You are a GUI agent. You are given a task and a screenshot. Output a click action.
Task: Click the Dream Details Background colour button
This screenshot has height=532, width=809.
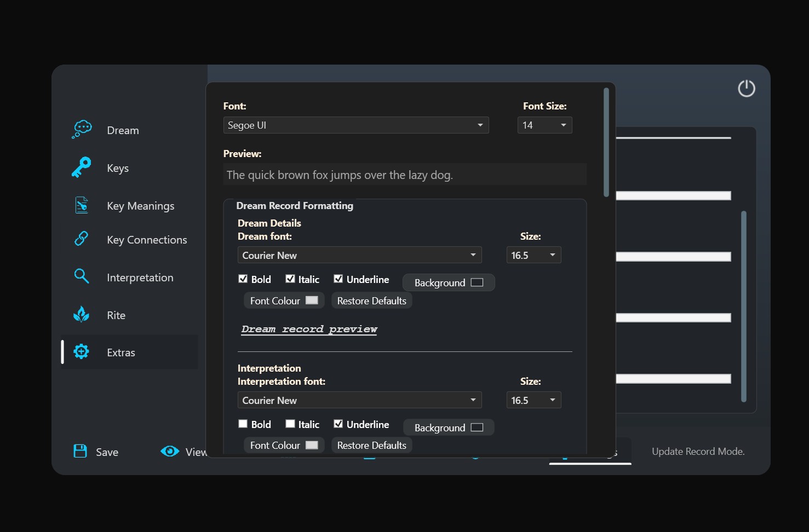[449, 282]
